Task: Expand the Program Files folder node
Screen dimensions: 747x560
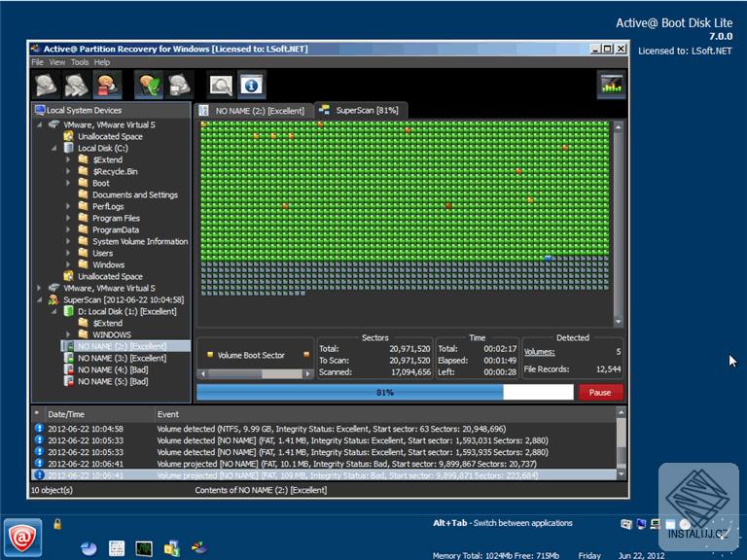Action: pyautogui.click(x=69, y=218)
